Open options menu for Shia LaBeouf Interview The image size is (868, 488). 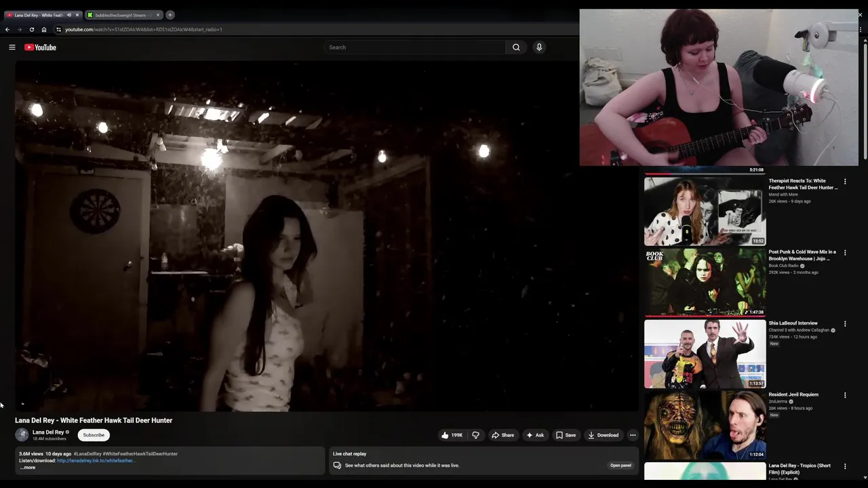point(845,324)
